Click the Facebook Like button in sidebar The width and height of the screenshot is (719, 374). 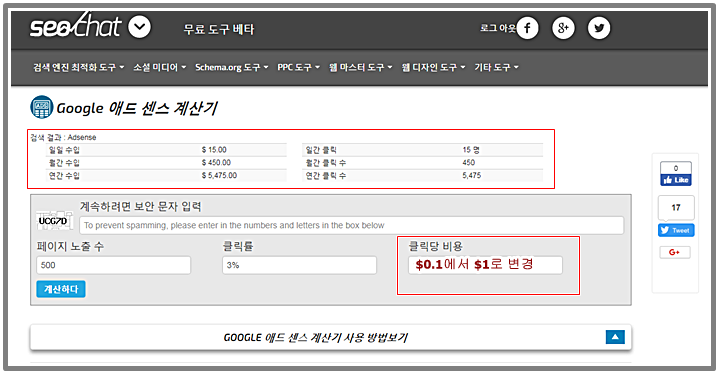tap(676, 180)
